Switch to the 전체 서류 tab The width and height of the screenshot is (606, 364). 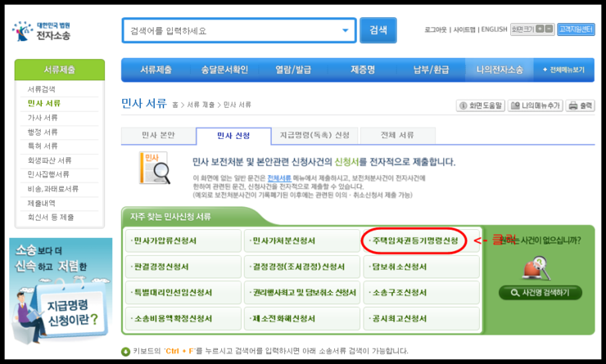(x=398, y=136)
